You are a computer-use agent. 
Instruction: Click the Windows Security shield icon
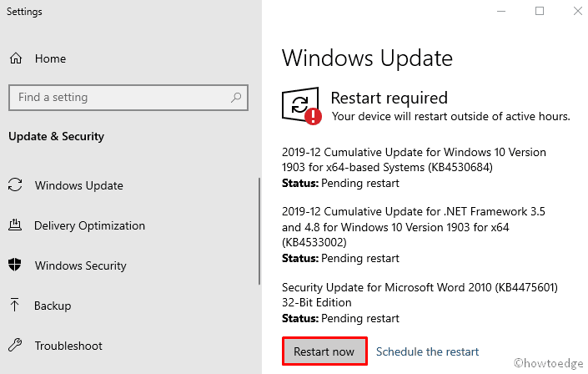point(15,265)
